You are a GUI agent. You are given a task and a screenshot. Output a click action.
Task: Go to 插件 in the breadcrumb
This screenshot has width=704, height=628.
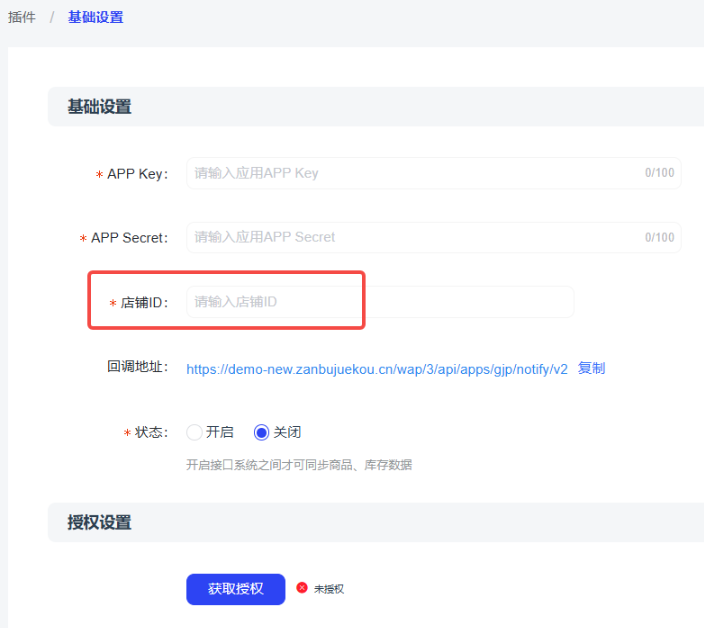tap(22, 17)
